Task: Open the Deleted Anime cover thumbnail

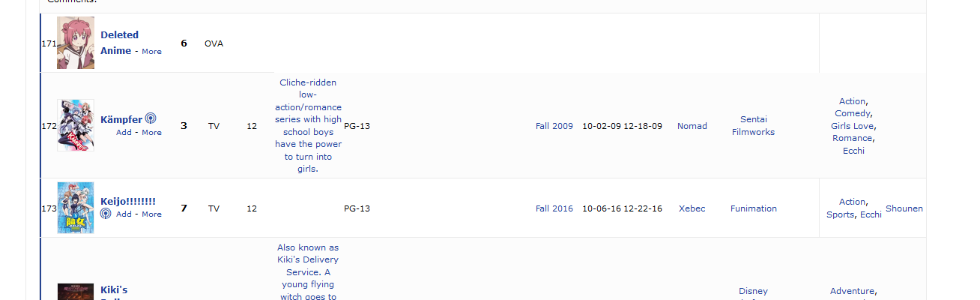Action: tap(76, 43)
